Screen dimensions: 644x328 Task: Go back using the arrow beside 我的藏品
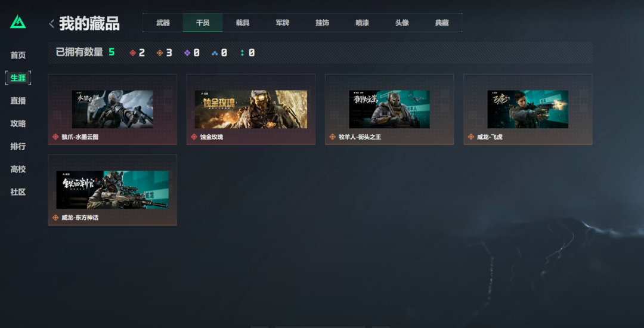[52, 23]
